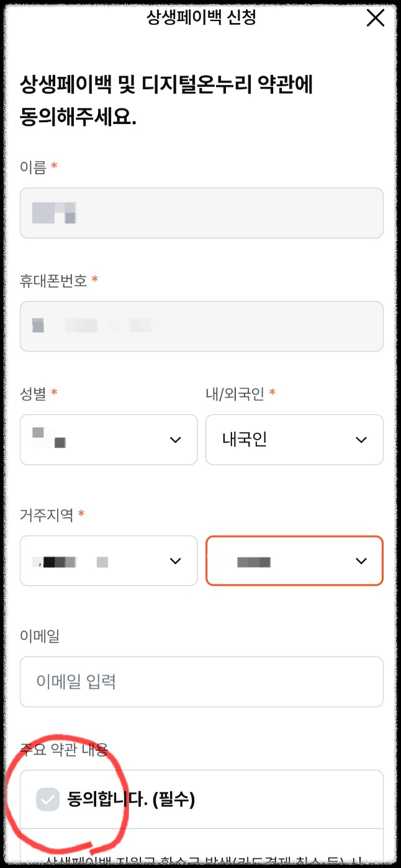This screenshot has width=401, height=868.
Task: Click the chevron on the first 거주지역 selector
Action: click(174, 561)
